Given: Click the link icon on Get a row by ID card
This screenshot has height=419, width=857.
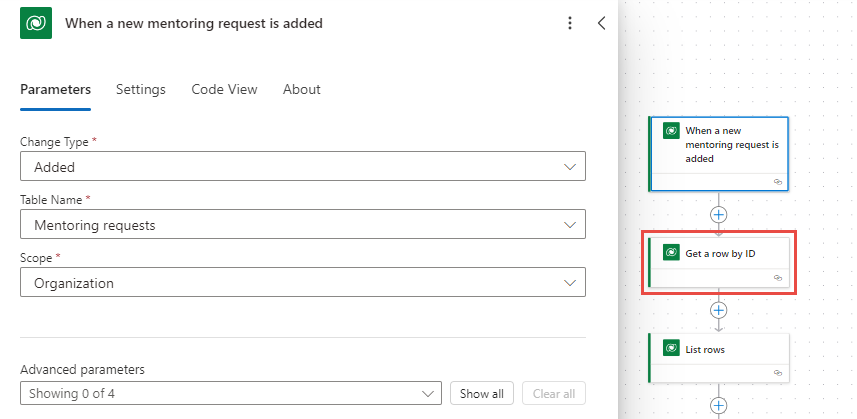Looking at the screenshot, I should pos(777,277).
